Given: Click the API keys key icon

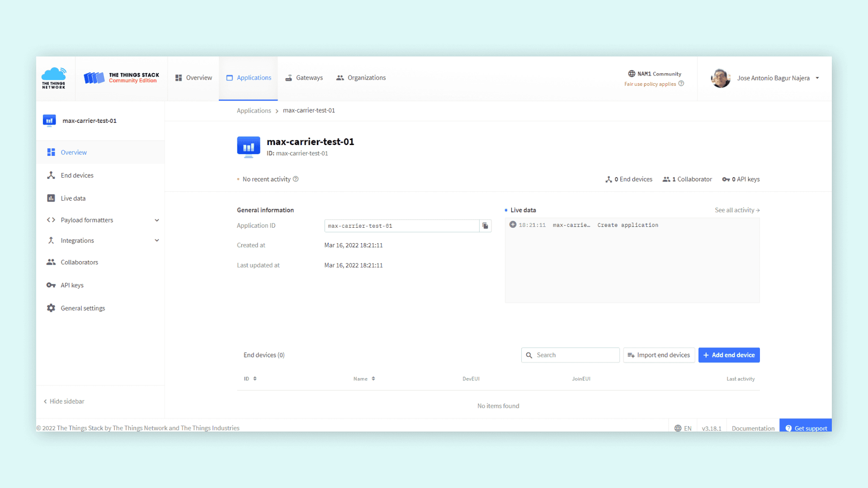Looking at the screenshot, I should click(x=51, y=285).
